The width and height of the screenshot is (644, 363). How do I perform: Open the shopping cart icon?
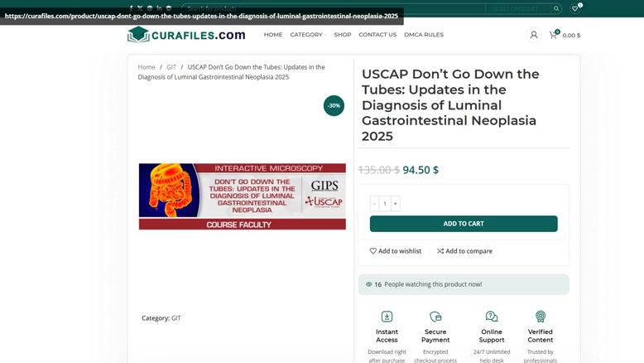(x=554, y=35)
